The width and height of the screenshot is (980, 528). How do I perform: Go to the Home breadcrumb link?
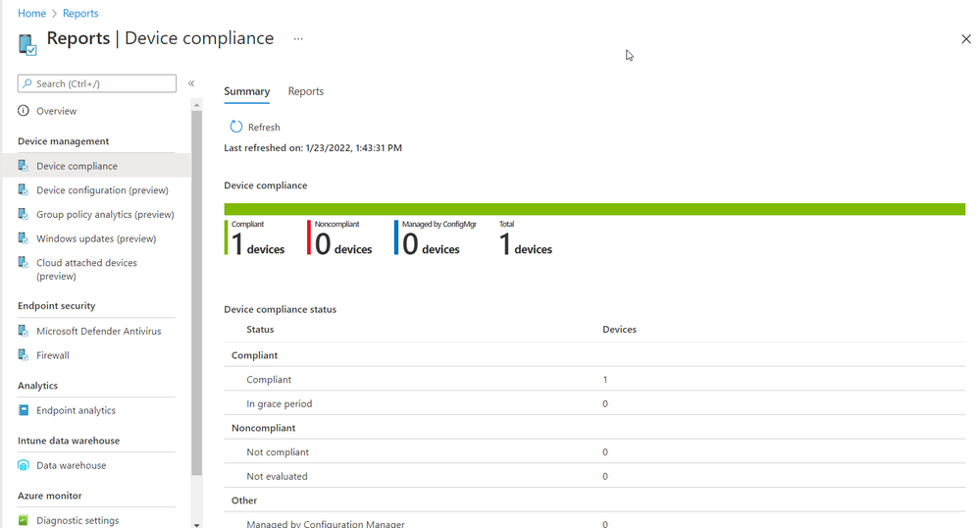click(x=31, y=14)
